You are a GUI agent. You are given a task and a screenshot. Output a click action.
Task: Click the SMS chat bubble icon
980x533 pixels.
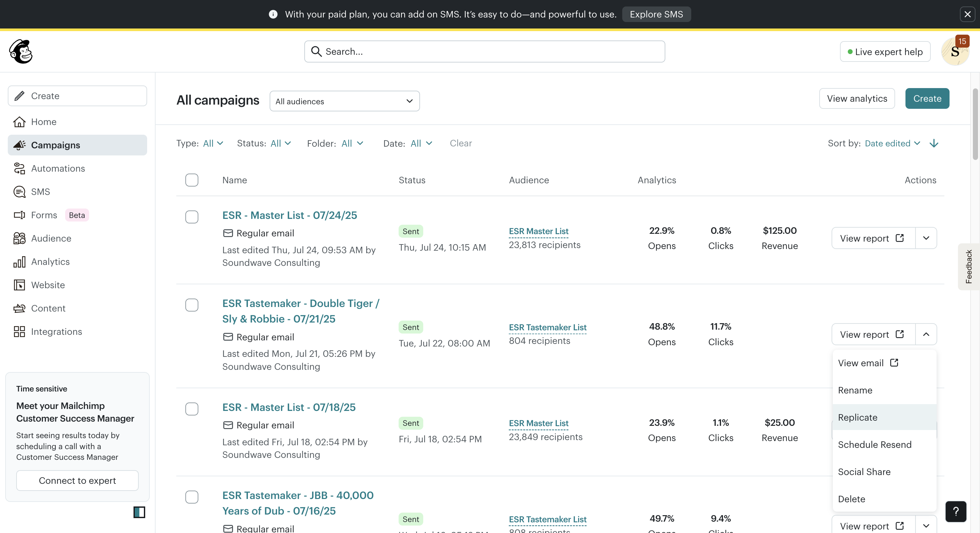[19, 192]
